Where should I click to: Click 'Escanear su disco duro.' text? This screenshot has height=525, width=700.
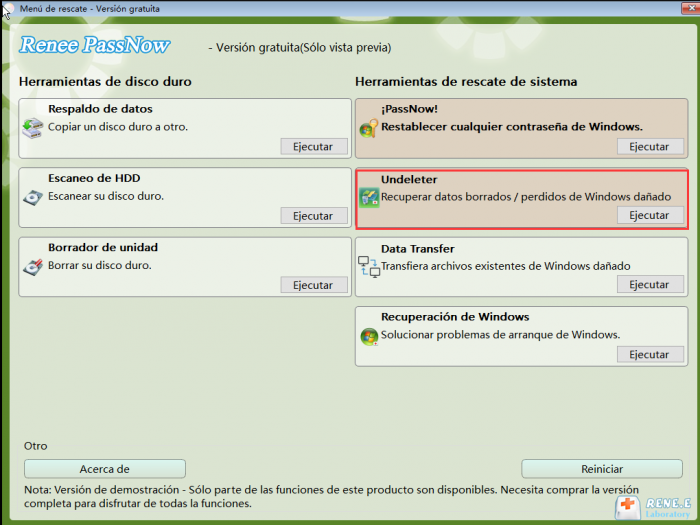(106, 196)
